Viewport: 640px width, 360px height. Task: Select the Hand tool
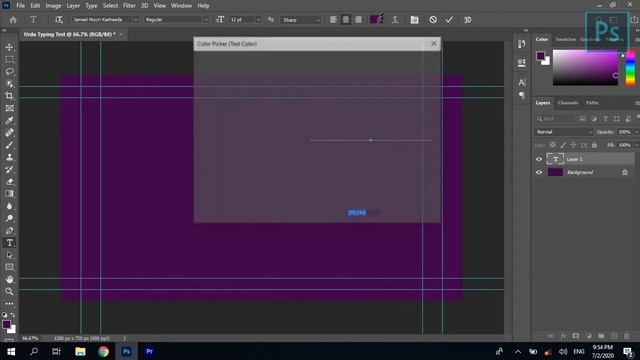coord(9,280)
